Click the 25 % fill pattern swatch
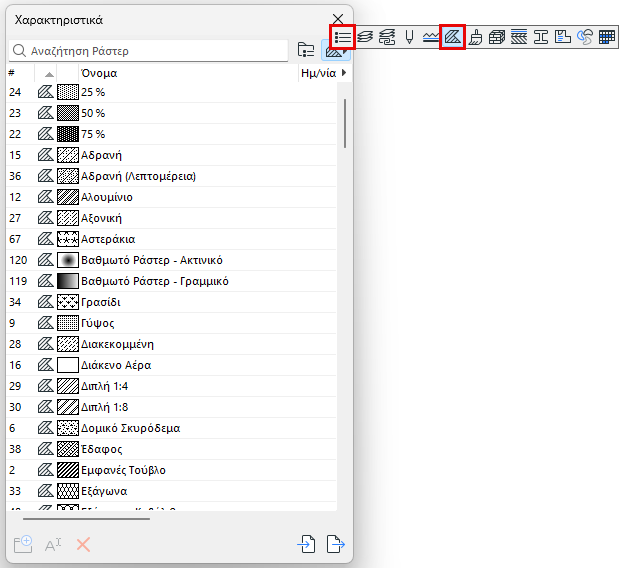This screenshot has height=568, width=622. coord(68,92)
